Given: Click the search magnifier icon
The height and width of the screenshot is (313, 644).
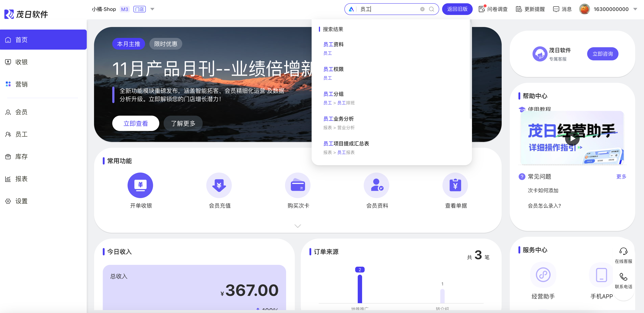Looking at the screenshot, I should pos(432,9).
